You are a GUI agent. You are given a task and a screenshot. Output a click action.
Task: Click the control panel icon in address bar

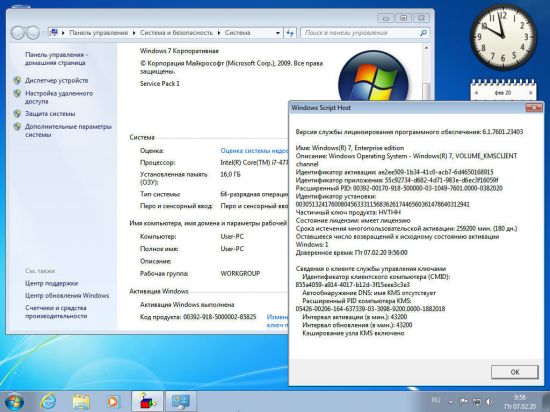click(54, 33)
